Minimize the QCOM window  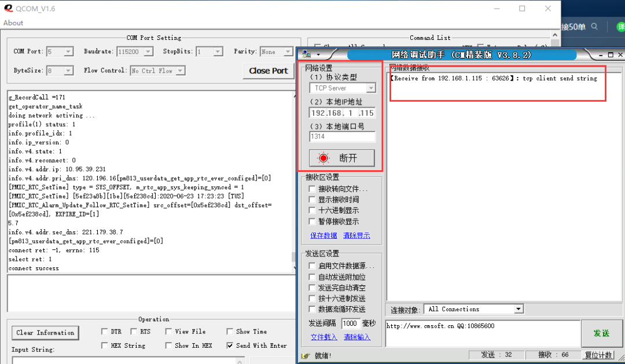[497, 8]
